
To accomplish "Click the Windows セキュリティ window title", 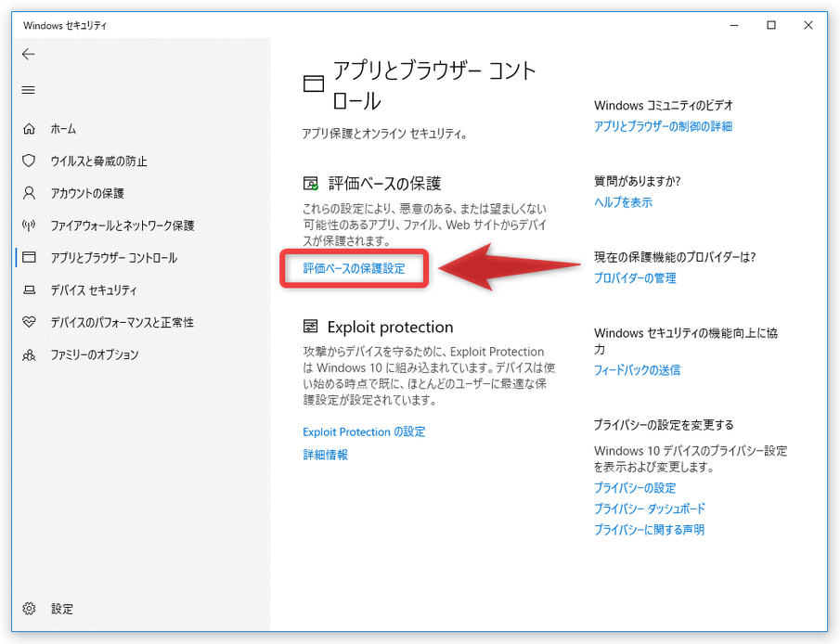I will click(x=65, y=26).
